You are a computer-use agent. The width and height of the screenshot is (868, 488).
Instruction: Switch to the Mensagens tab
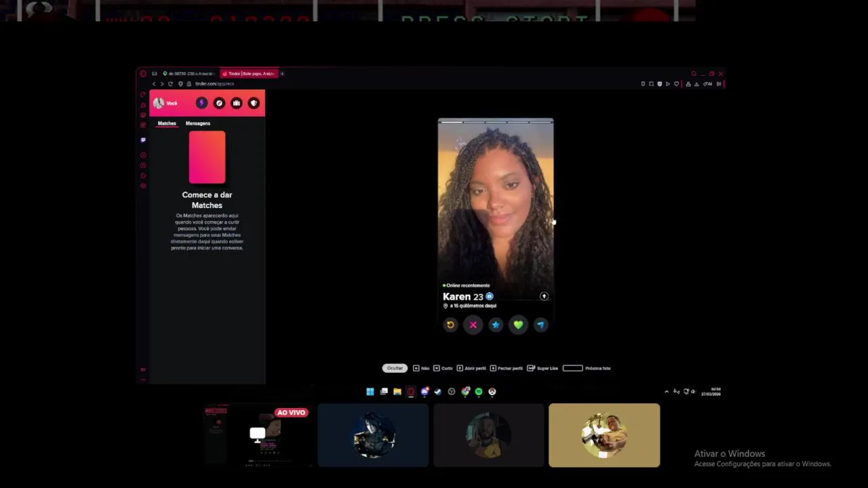point(198,123)
